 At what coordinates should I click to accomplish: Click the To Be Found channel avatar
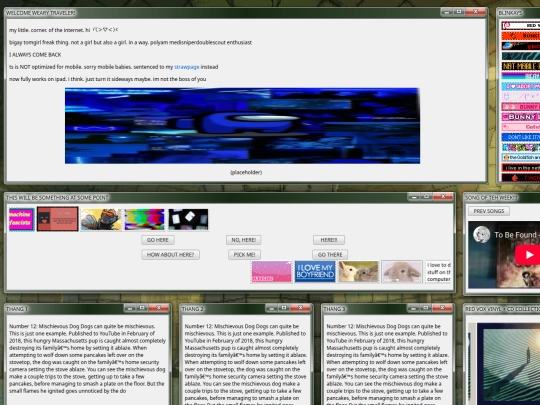[481, 235]
